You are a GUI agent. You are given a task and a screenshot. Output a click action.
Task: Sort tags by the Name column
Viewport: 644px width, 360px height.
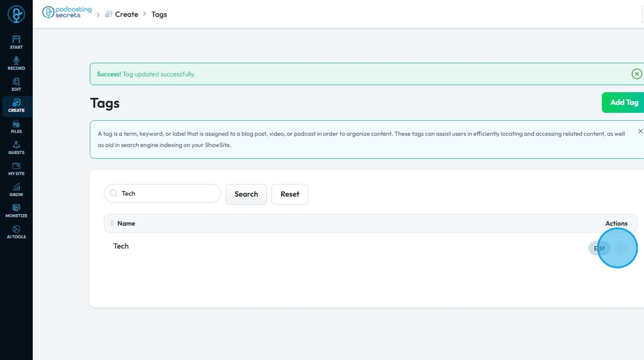tap(112, 223)
